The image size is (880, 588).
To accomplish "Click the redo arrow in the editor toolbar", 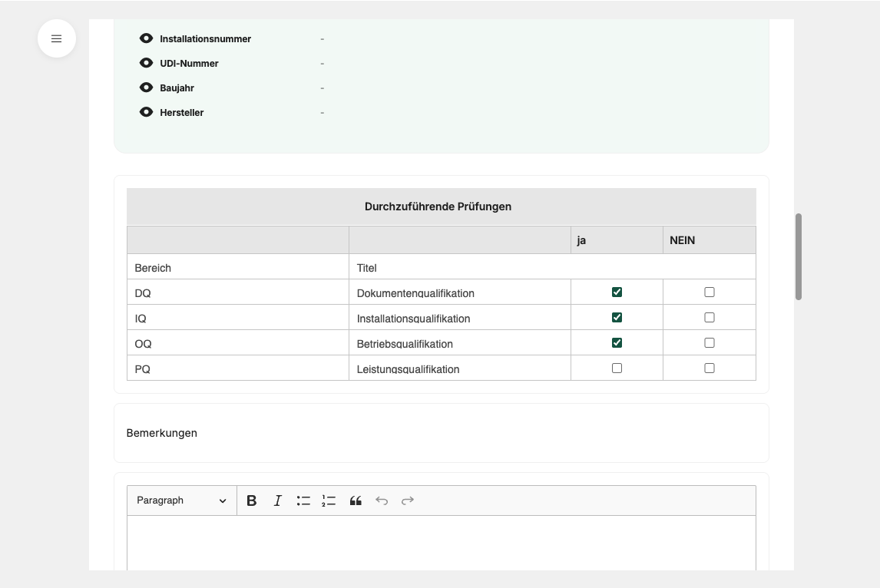I will click(408, 500).
